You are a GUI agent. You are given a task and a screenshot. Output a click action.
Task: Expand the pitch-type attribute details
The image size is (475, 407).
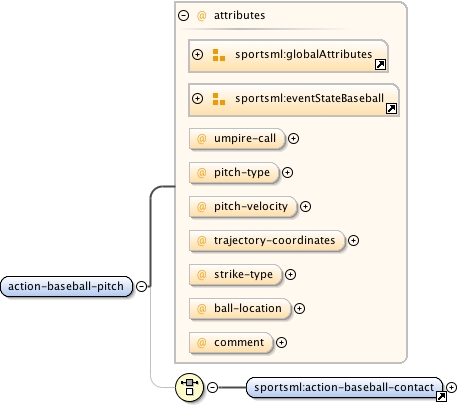(x=287, y=172)
